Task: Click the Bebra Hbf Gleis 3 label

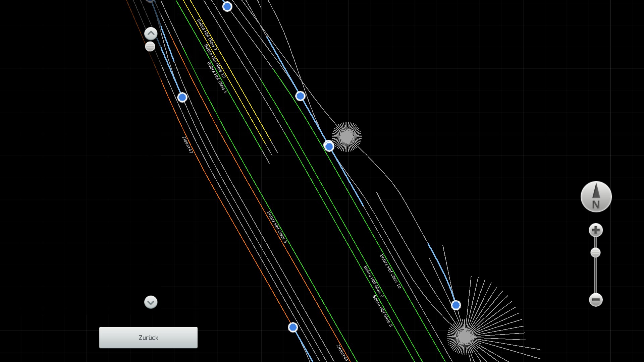Action: [277, 227]
